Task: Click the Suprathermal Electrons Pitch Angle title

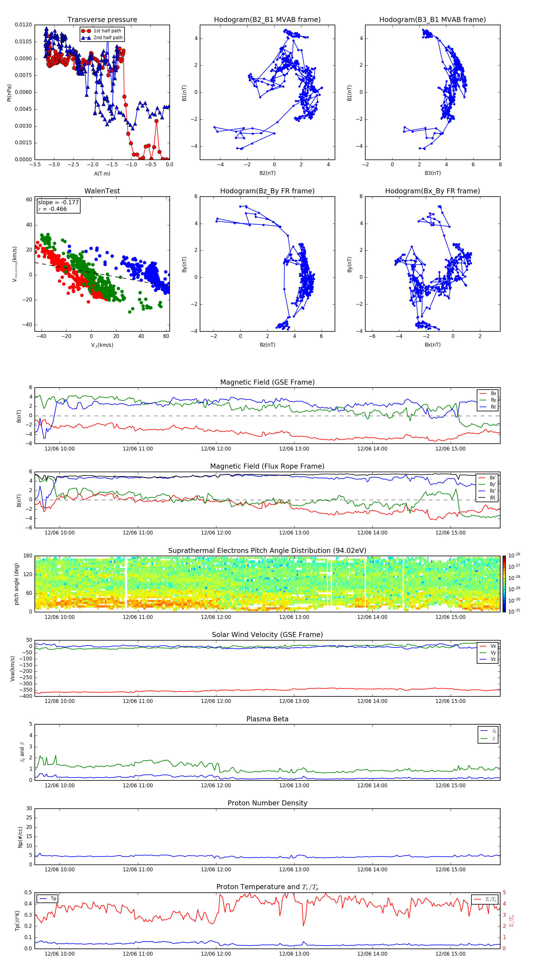Action: (267, 551)
